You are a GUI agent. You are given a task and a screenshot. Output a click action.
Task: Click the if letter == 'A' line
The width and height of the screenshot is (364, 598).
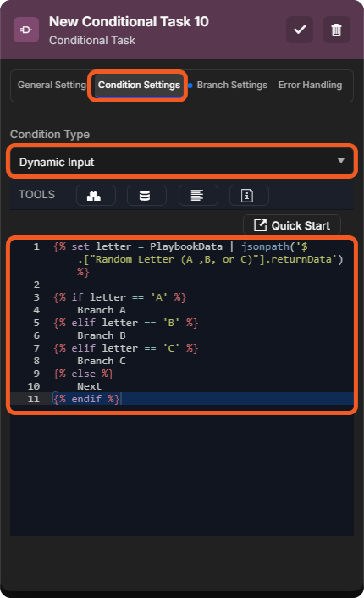tap(119, 297)
